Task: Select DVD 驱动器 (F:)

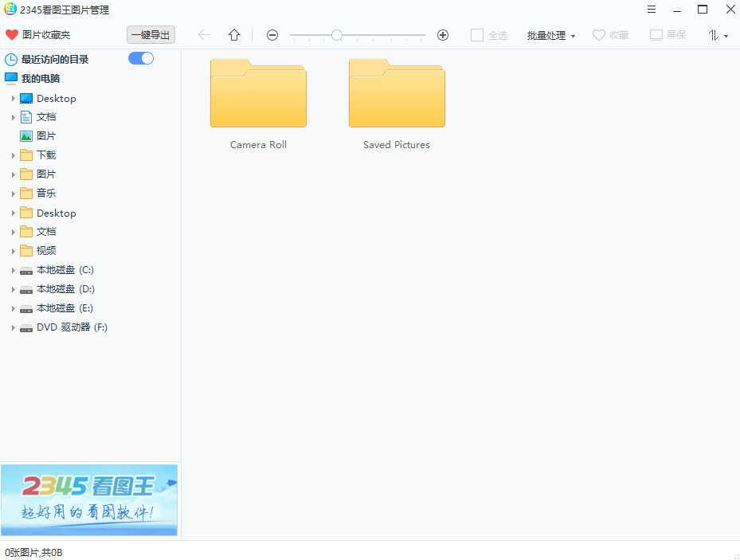Action: coord(72,327)
